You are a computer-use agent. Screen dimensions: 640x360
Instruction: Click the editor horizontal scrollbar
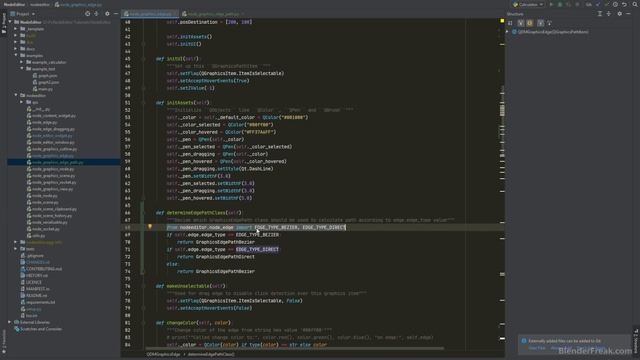click(x=295, y=349)
